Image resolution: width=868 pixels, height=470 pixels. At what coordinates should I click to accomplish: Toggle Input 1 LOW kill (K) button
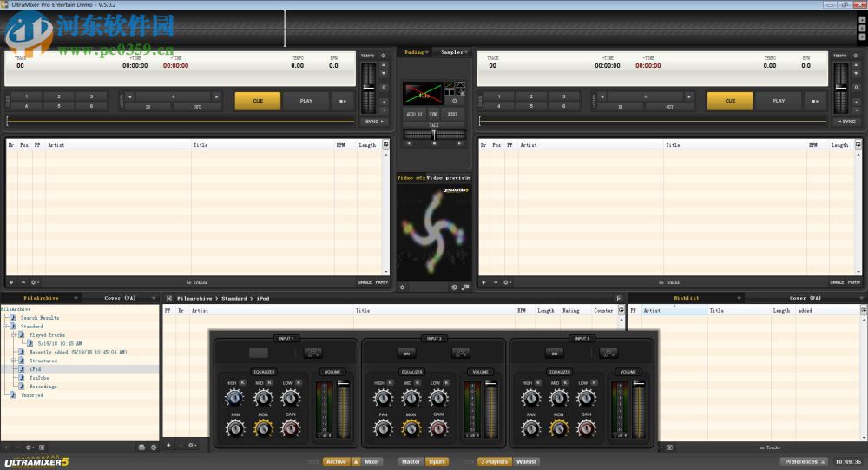[x=299, y=382]
